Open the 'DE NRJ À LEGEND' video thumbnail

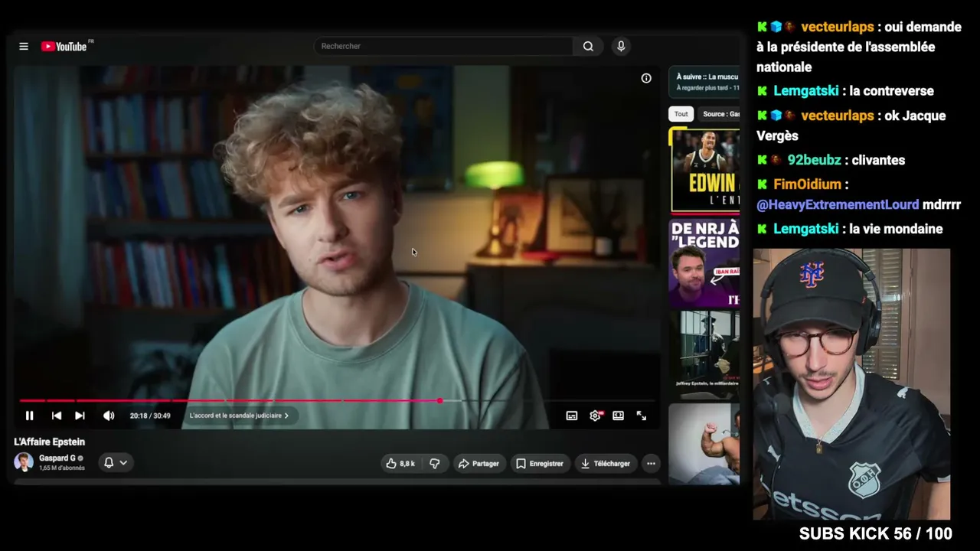tap(704, 262)
